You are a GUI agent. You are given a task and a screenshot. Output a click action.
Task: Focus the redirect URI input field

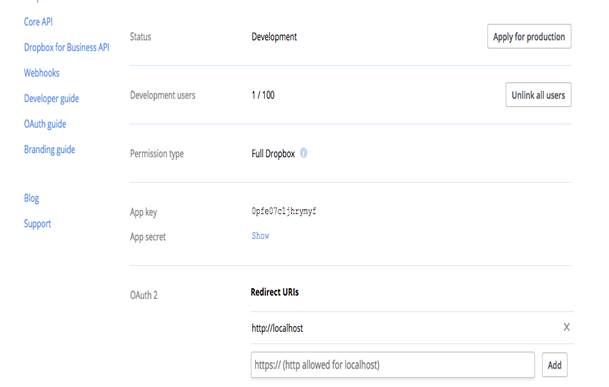(x=393, y=365)
